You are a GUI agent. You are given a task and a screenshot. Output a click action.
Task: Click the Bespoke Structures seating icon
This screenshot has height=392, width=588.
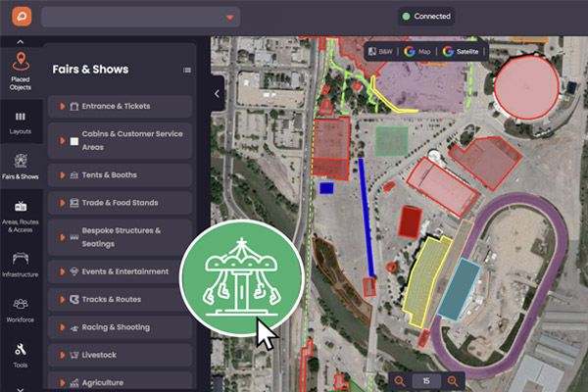(74, 237)
